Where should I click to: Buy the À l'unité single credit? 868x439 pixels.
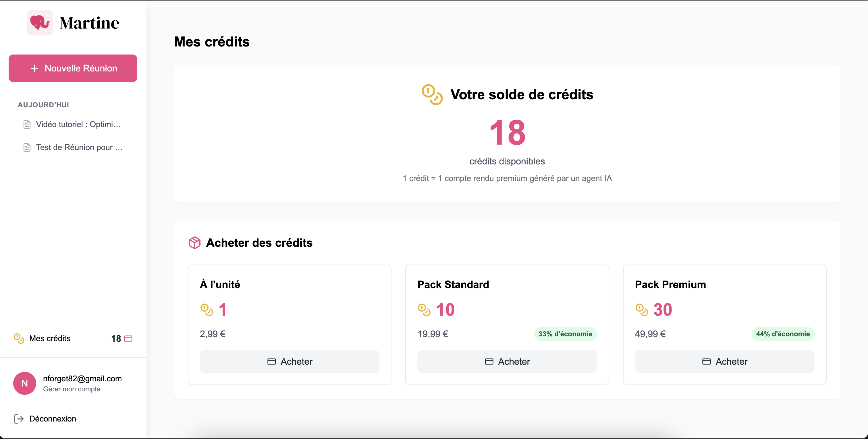coord(290,361)
